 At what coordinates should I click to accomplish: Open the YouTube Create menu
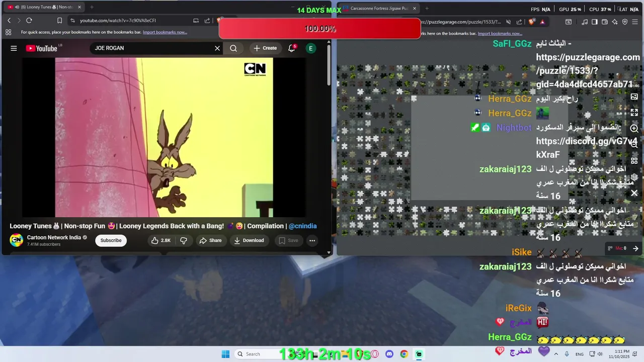(265, 48)
